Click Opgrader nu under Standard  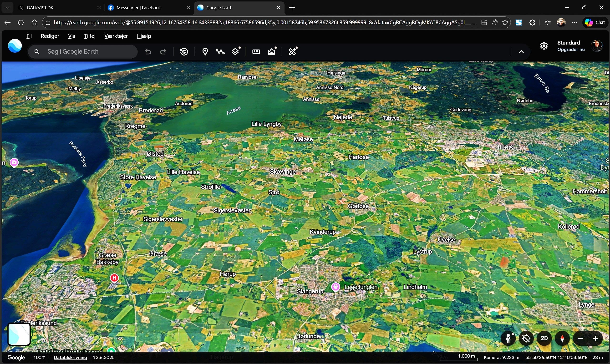click(571, 50)
